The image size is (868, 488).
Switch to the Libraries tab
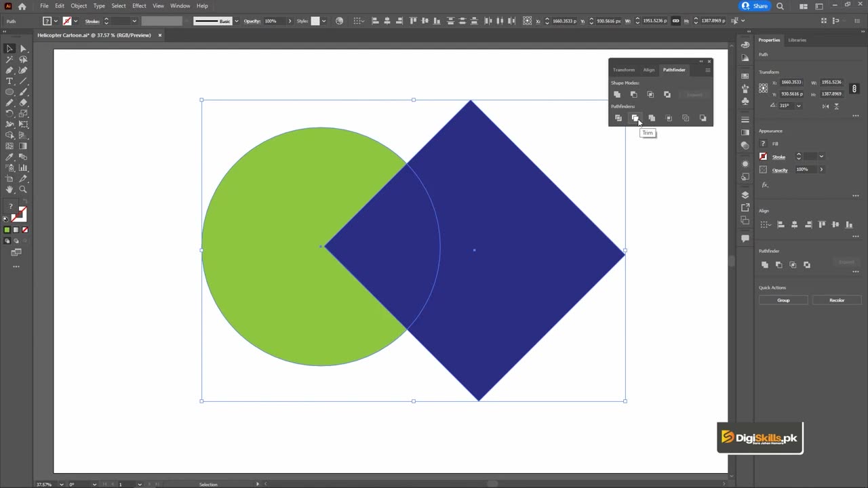click(797, 40)
